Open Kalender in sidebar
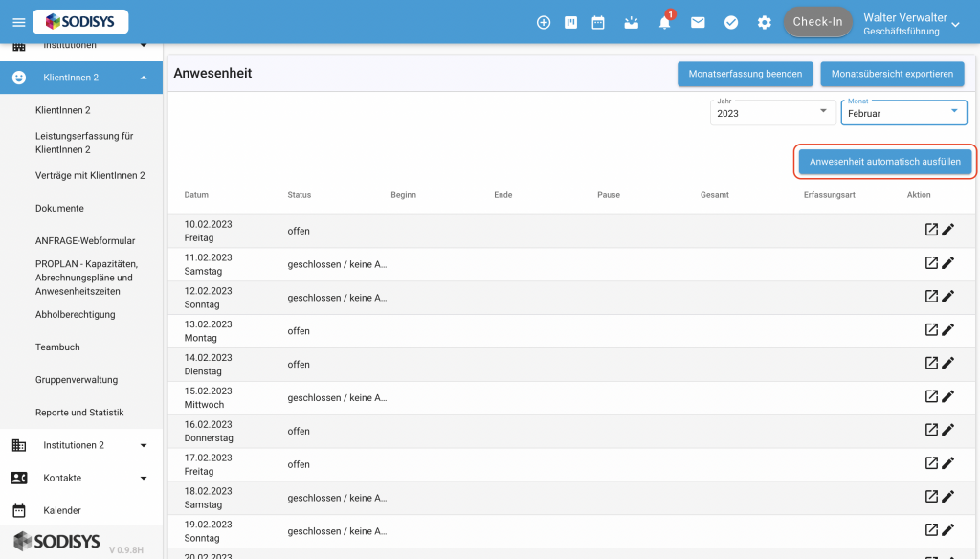 click(x=62, y=510)
